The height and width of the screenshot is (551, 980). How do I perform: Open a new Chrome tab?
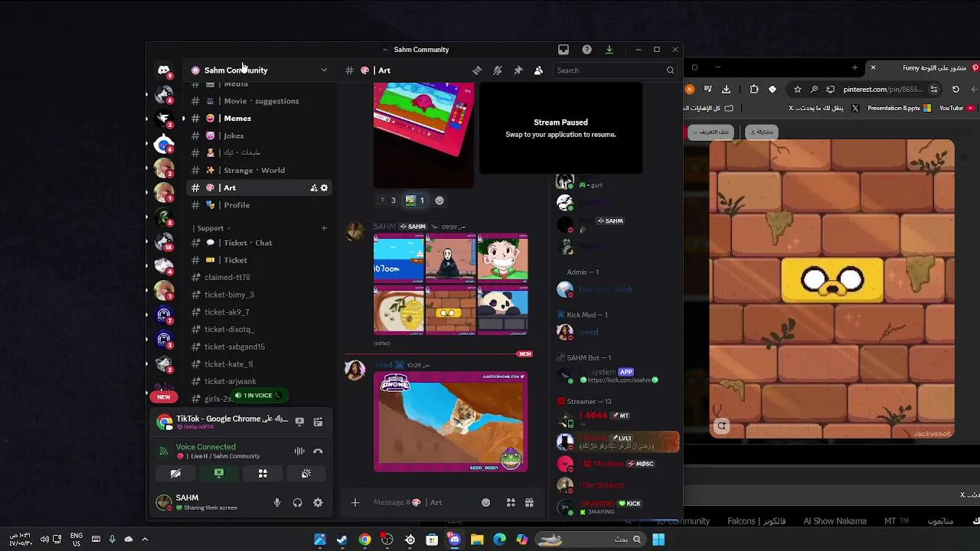[x=854, y=68]
